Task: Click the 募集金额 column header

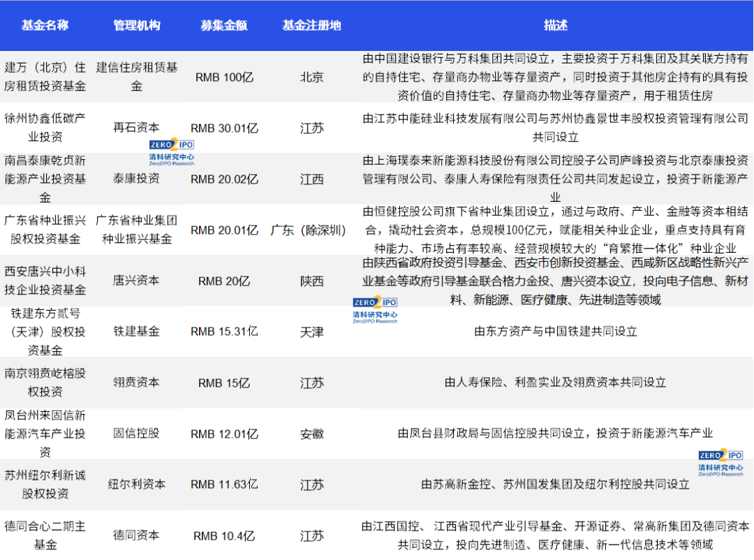Action: [224, 25]
